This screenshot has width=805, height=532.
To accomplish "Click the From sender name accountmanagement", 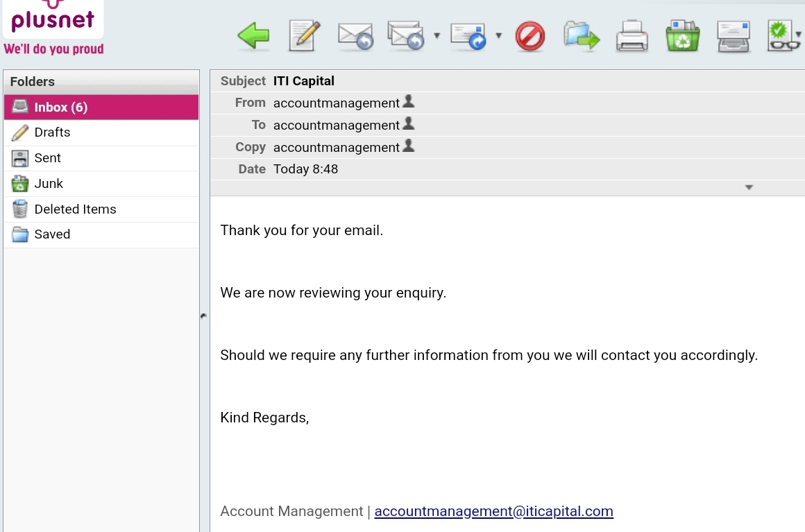I will click(337, 103).
